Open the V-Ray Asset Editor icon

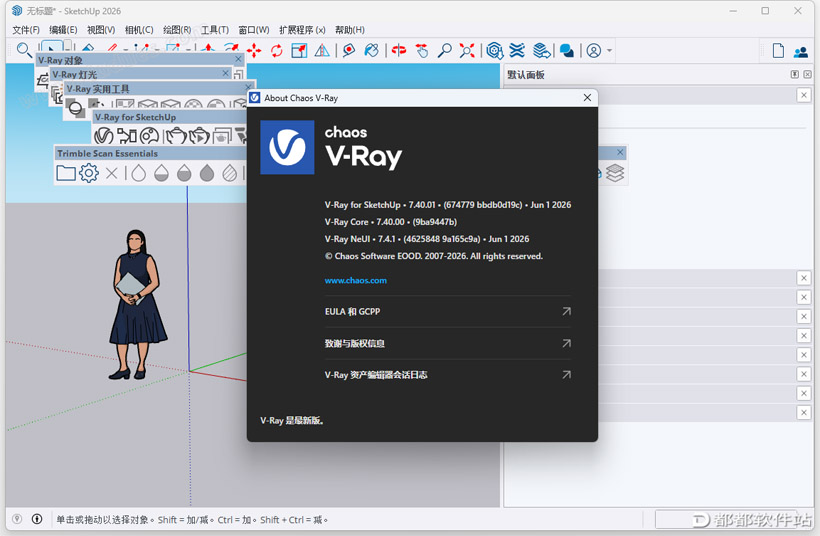104,136
